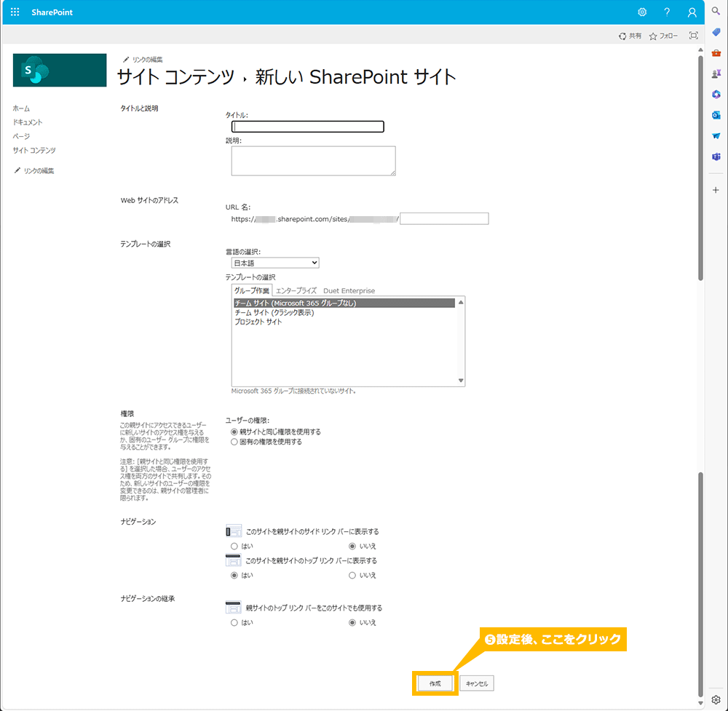
Task: Select いいえ for ナビゲーションの継承
Action: [352, 623]
